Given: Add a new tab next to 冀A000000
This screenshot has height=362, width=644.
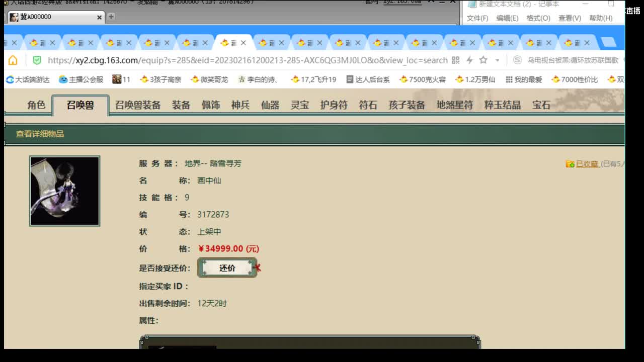Looking at the screenshot, I should pyautogui.click(x=111, y=17).
